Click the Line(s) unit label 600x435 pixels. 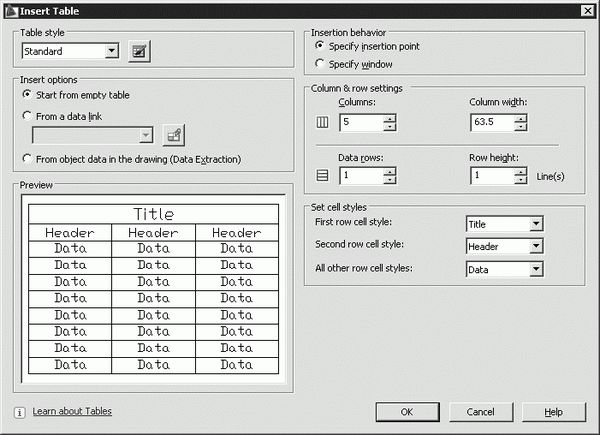[550, 176]
